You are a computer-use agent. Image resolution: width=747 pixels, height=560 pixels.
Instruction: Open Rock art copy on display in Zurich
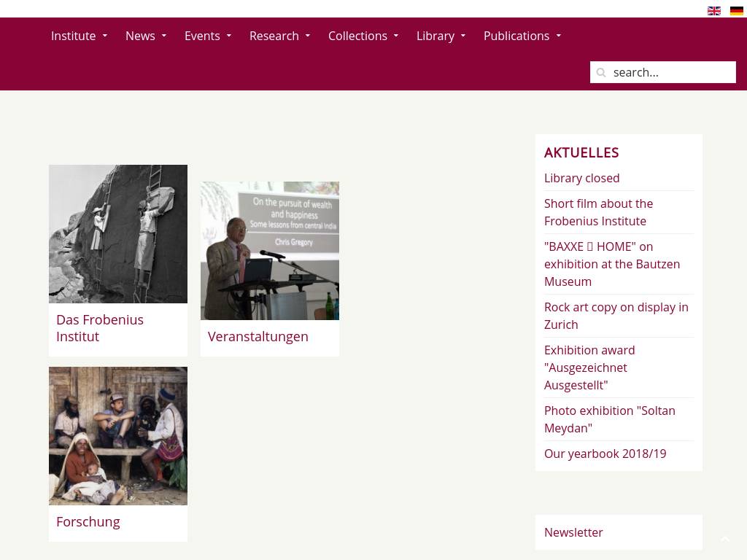coord(616,316)
